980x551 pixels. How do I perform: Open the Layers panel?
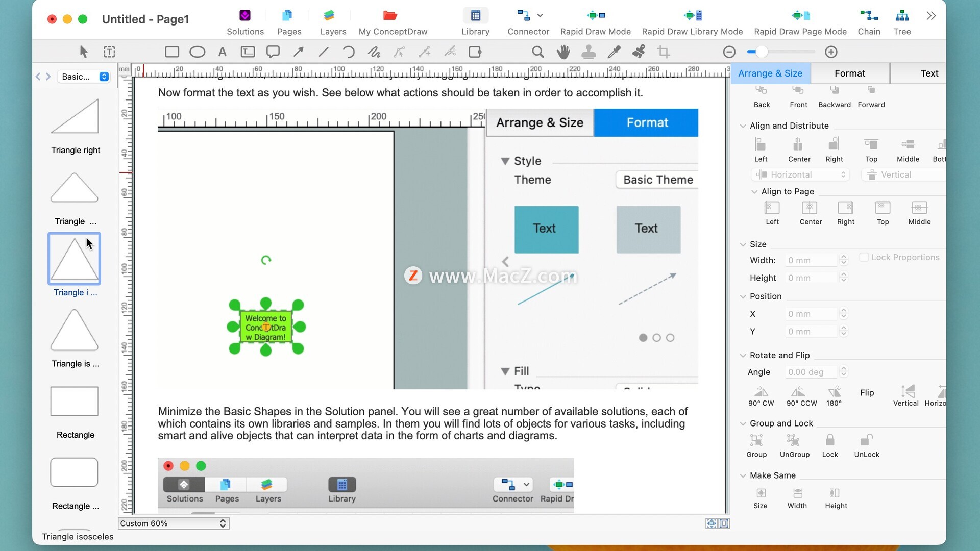tap(333, 22)
